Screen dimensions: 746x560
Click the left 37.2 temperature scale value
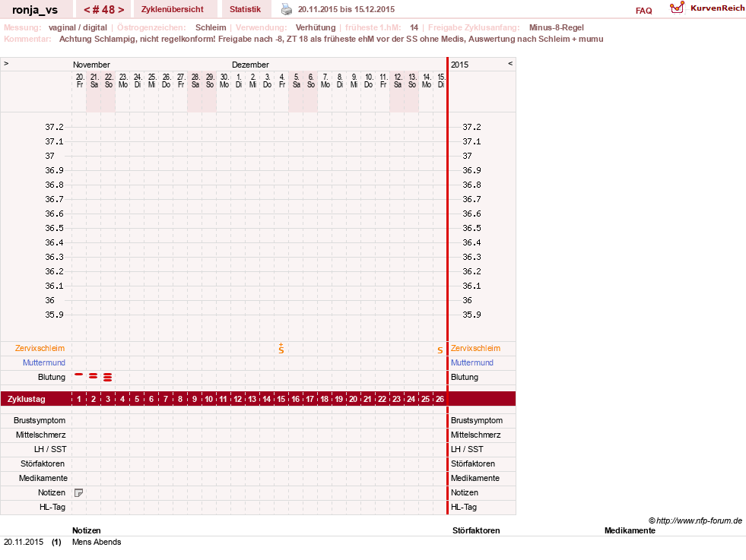coord(54,127)
